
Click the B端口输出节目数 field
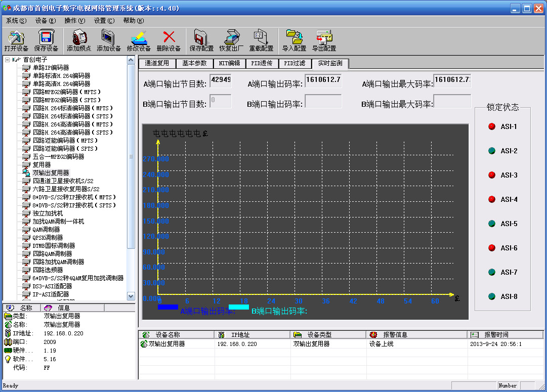pos(221,101)
